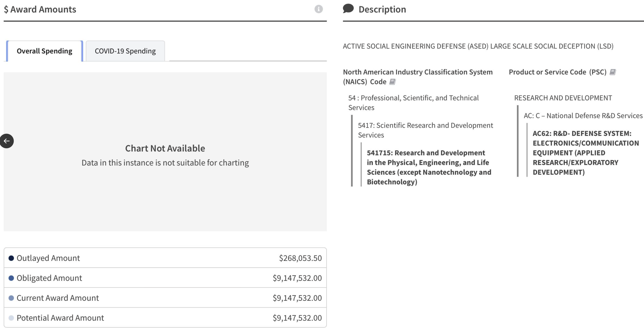Click the Outlayed Amount dark navy dot
Viewport: 644px width, 329px height.
[x=11, y=258]
